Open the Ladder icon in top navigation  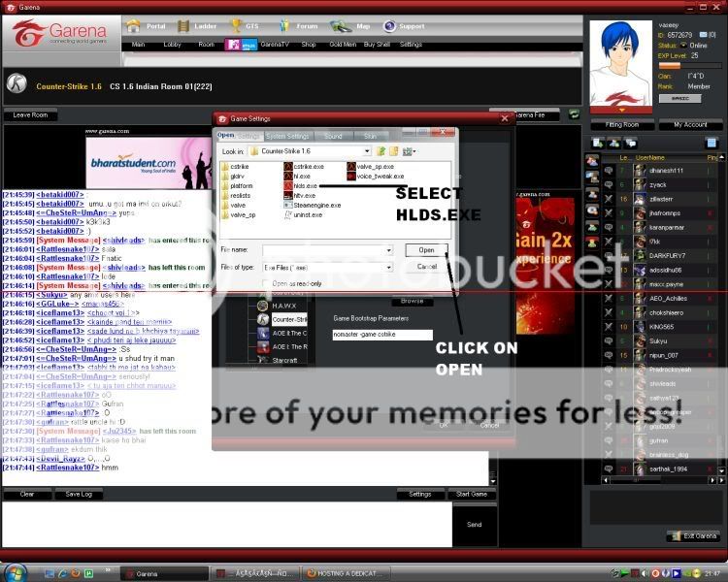click(183, 26)
